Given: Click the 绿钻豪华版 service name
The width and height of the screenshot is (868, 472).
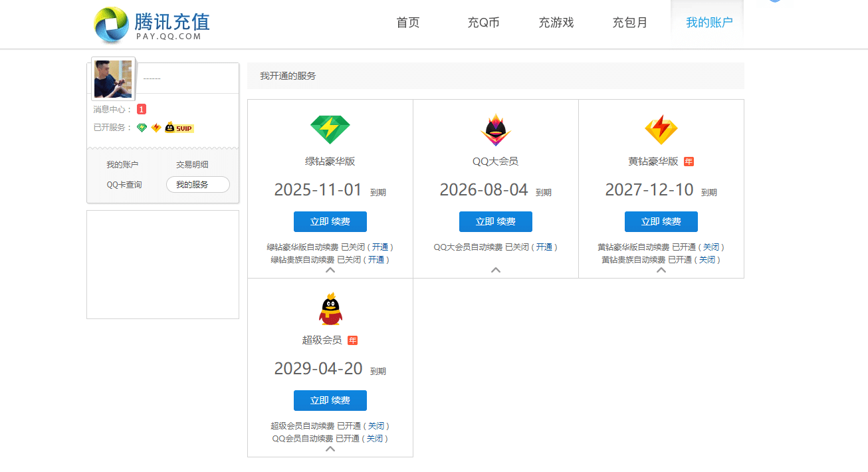Looking at the screenshot, I should tap(330, 162).
